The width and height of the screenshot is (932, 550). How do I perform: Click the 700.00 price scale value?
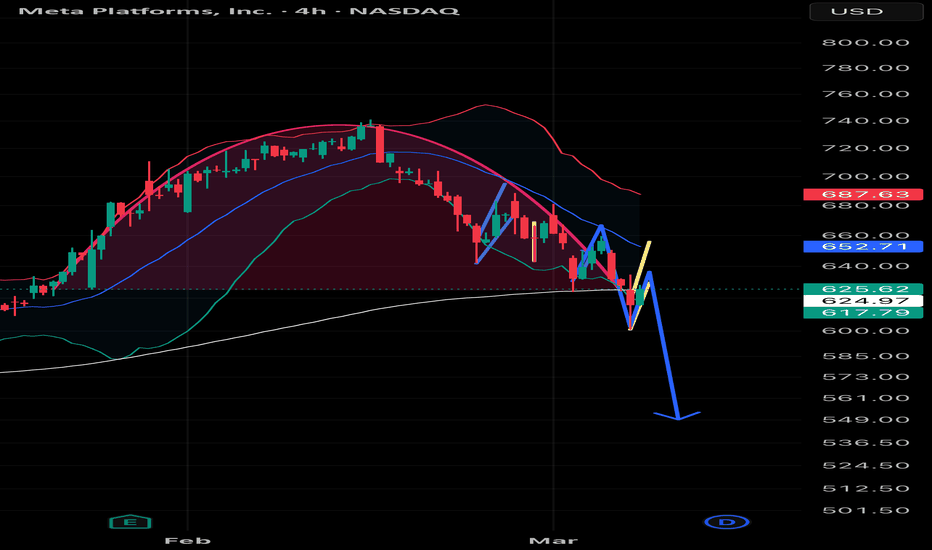tap(865, 177)
